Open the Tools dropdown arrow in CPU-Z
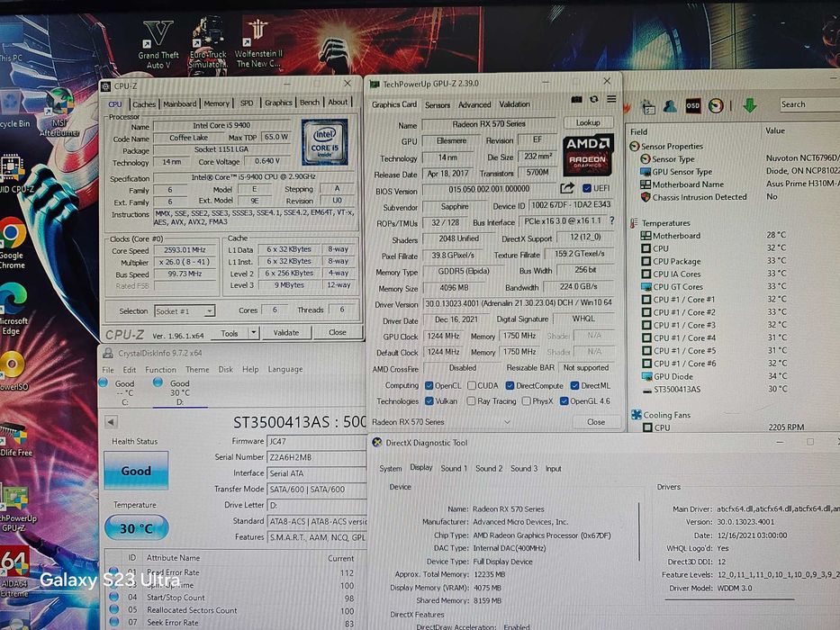The height and width of the screenshot is (630, 840). tap(254, 333)
